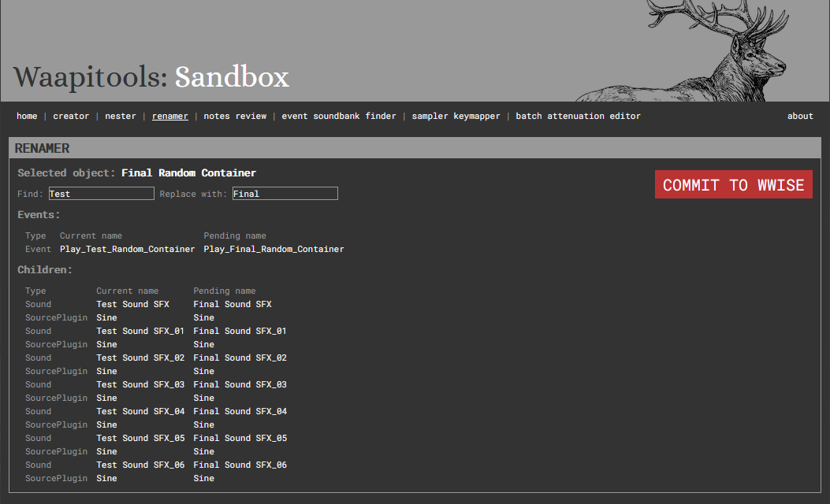Viewport: 830px width, 504px height.
Task: Open the nester tool
Action: pyautogui.click(x=121, y=116)
